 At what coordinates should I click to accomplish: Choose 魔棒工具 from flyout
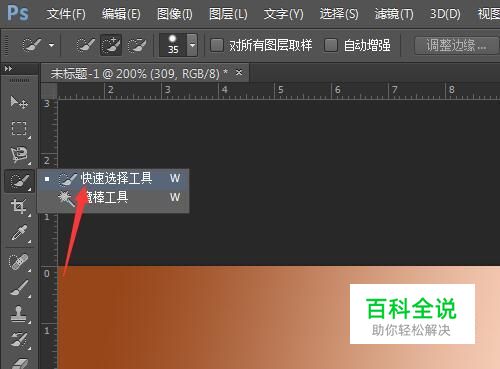click(x=113, y=198)
